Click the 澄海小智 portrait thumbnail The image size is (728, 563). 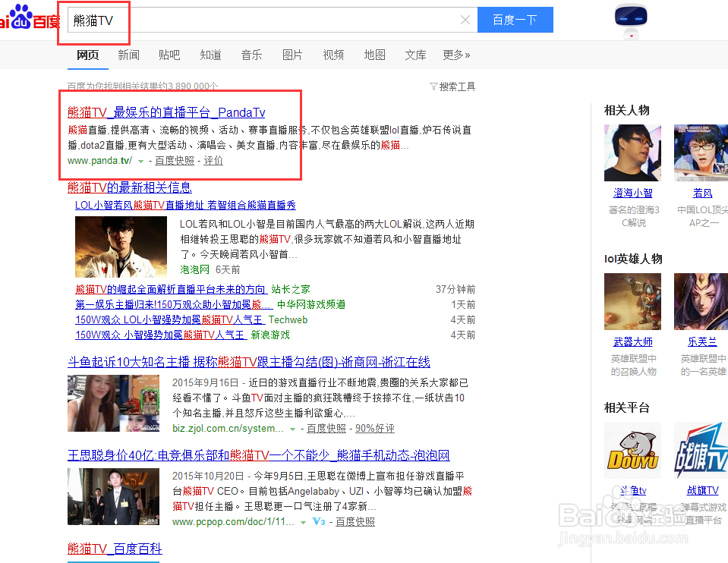632,153
